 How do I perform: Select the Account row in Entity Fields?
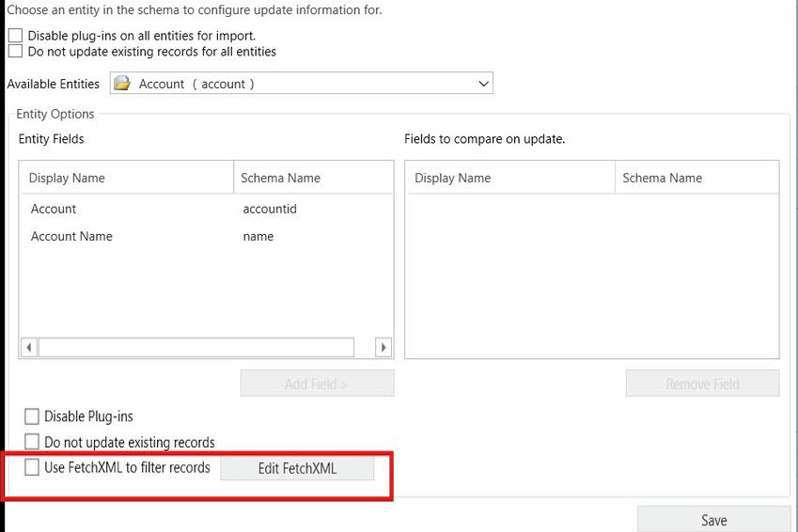click(x=54, y=209)
